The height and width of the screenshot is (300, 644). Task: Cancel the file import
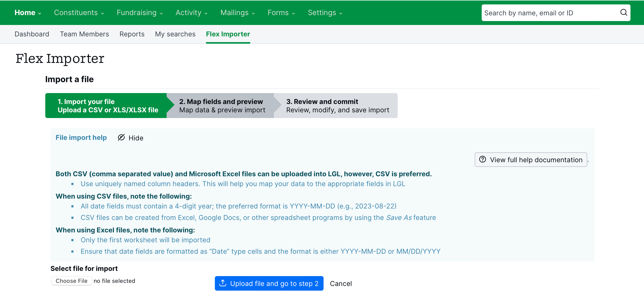point(341,283)
